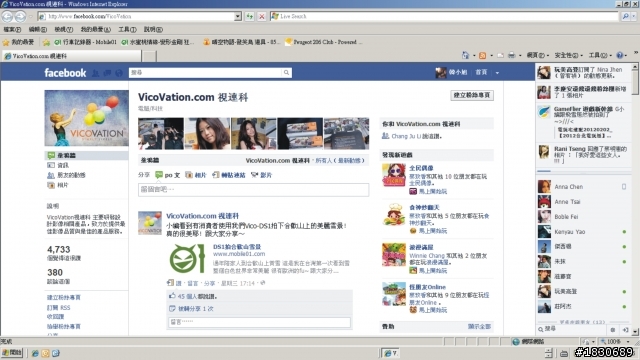Open the Live Search options dropdown

click(x=634, y=16)
